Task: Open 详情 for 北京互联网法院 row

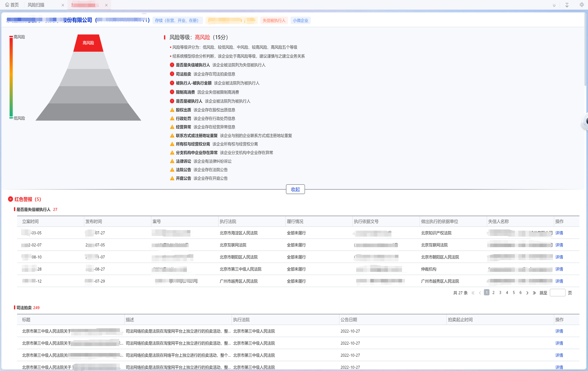Action: [559, 245]
